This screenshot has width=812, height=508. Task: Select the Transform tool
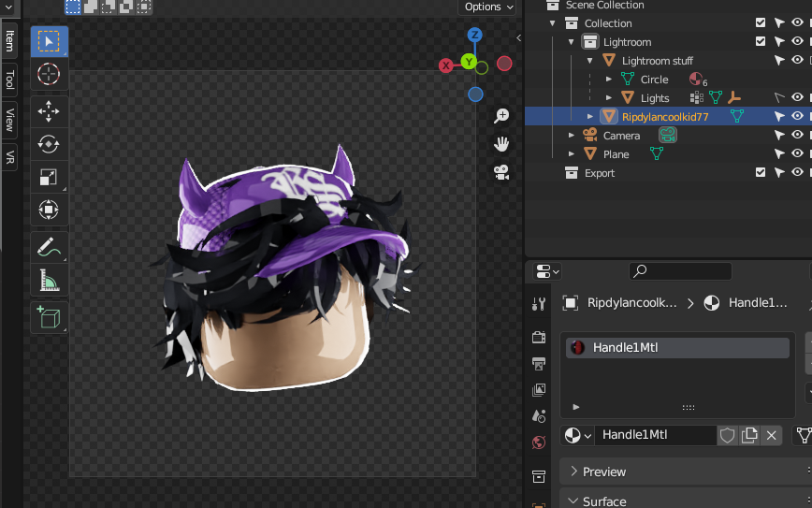click(x=49, y=210)
